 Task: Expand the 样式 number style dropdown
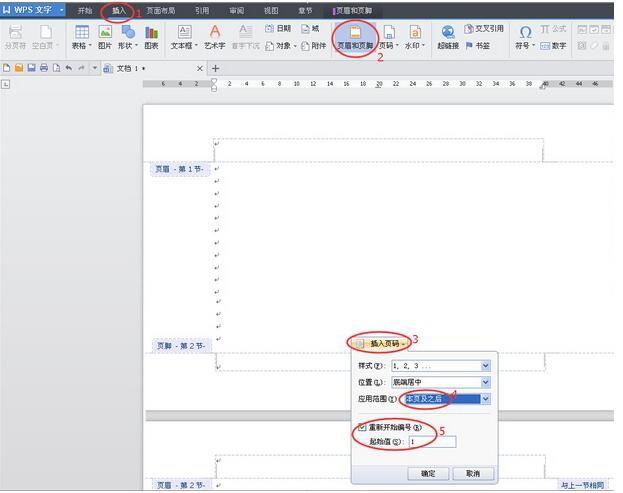[486, 366]
